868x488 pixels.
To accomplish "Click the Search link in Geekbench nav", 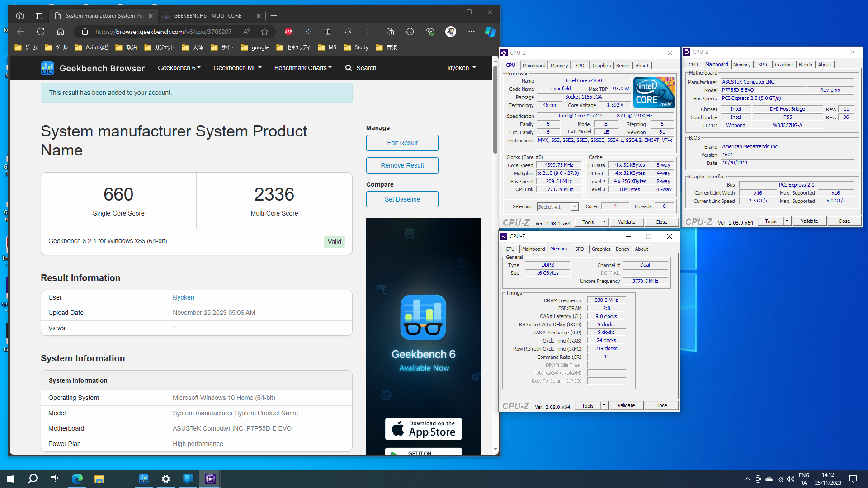I will click(x=361, y=68).
